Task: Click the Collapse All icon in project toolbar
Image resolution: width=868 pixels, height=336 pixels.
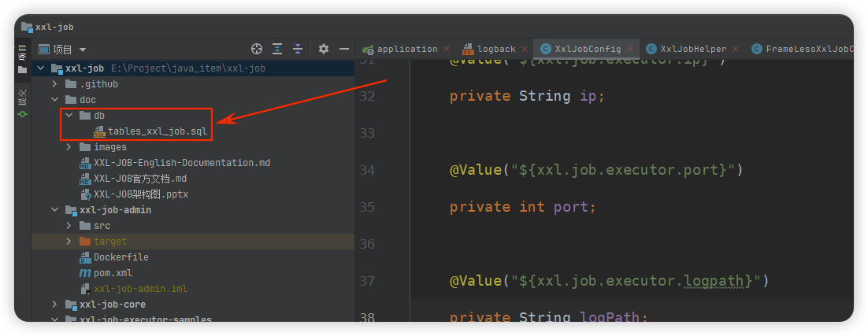Action: coord(298,50)
